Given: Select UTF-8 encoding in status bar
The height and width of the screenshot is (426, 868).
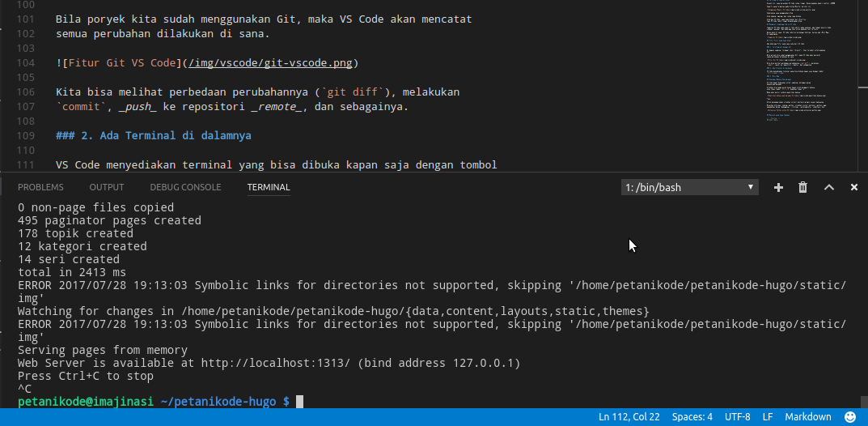Looking at the screenshot, I should click(738, 416).
